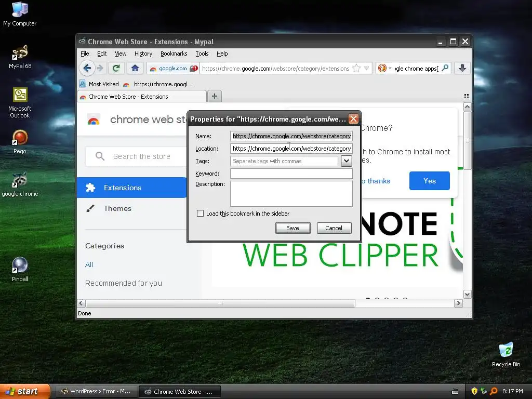
Task: Click the browser forward arrow
Action: coord(100,68)
